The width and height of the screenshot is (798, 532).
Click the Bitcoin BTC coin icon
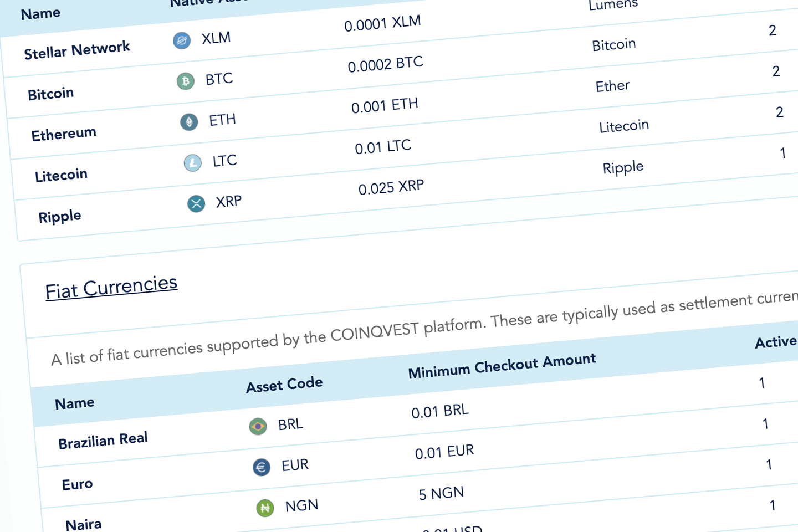(186, 81)
